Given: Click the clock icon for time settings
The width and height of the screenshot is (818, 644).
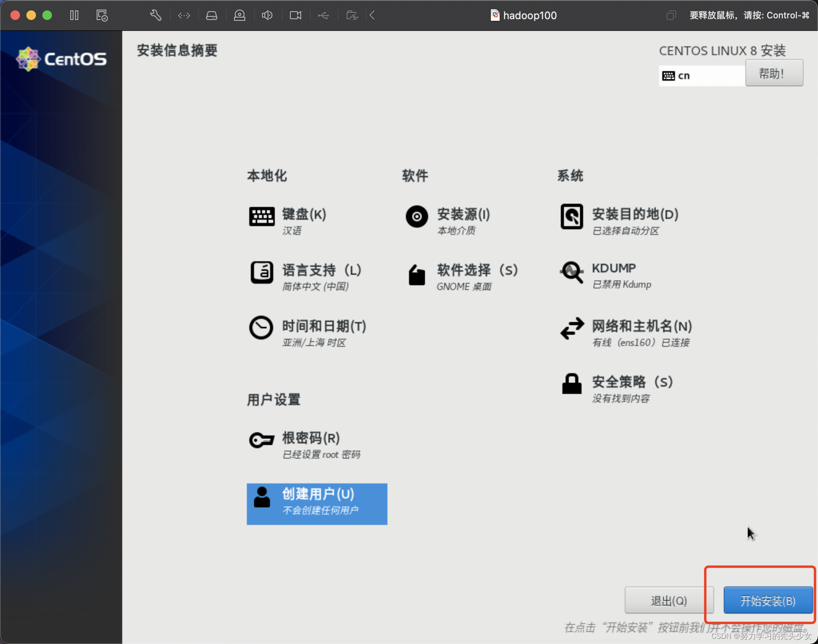Looking at the screenshot, I should point(261,328).
